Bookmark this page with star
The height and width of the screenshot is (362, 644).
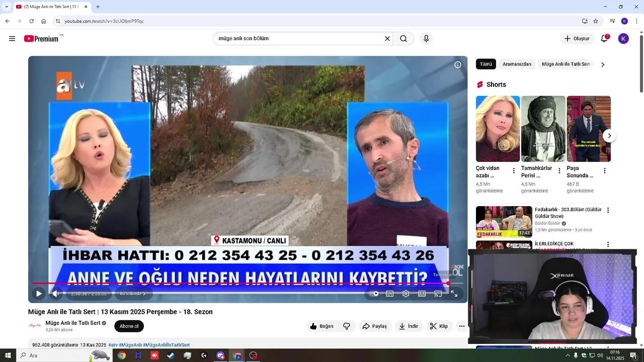[x=596, y=21]
